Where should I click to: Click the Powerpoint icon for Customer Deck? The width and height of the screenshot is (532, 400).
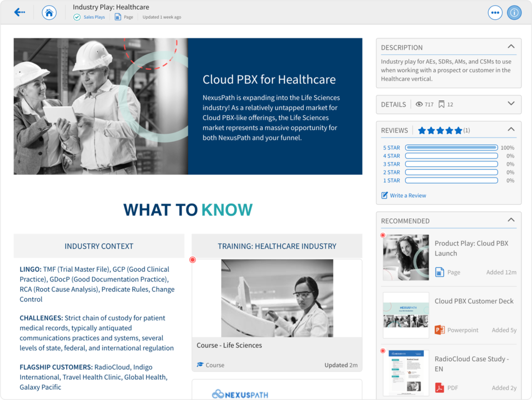pyautogui.click(x=440, y=330)
